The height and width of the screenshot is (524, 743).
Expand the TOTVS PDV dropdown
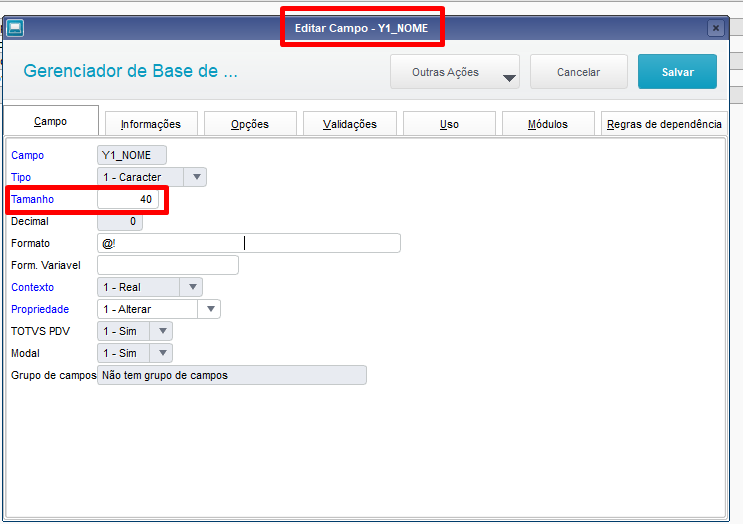tap(163, 331)
